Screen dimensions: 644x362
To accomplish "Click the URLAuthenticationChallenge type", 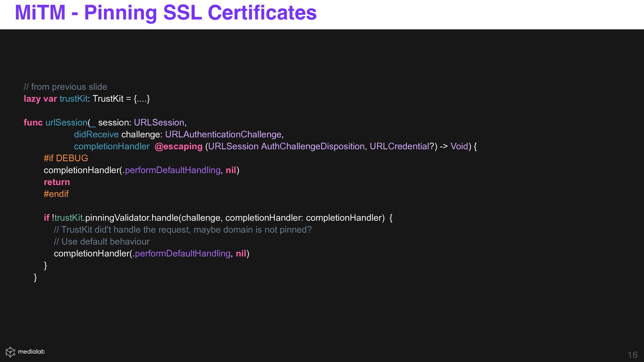I will [223, 134].
